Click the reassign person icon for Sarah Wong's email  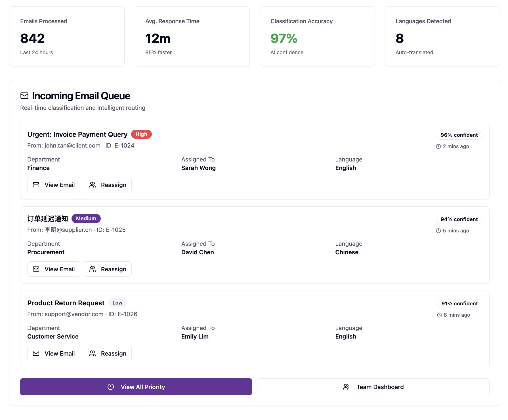pos(93,185)
